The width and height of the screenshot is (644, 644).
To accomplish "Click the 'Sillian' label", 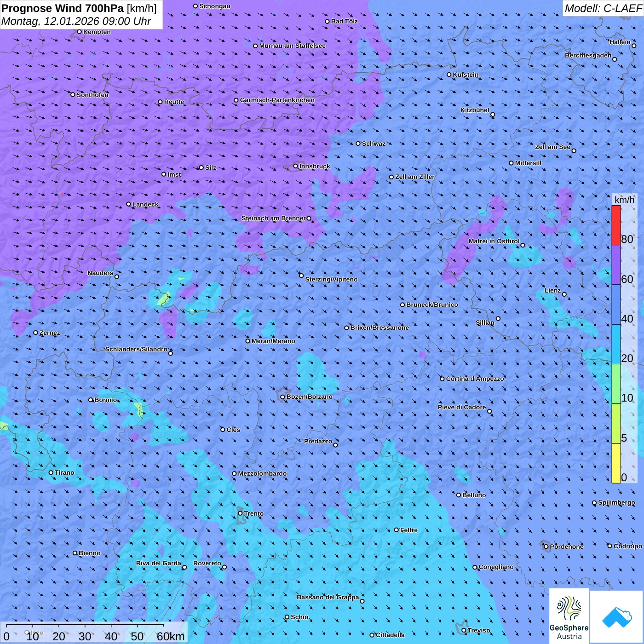I will pyautogui.click(x=485, y=322).
